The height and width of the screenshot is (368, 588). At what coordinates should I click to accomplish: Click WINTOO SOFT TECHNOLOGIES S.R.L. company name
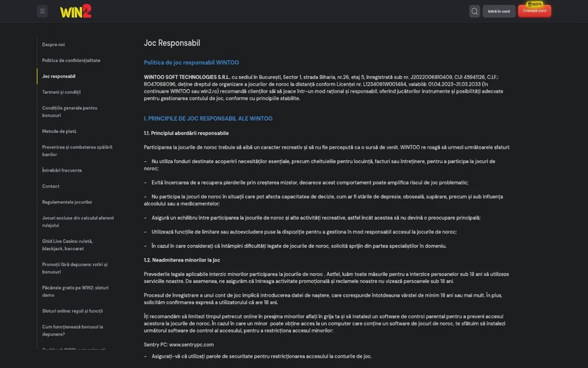click(x=187, y=77)
